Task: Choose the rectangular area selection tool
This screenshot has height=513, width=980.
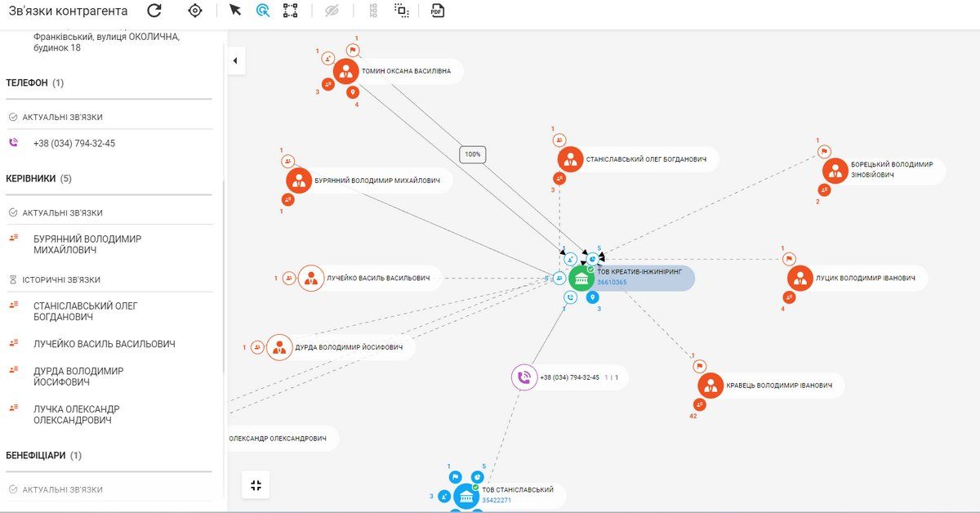Action: pos(290,11)
